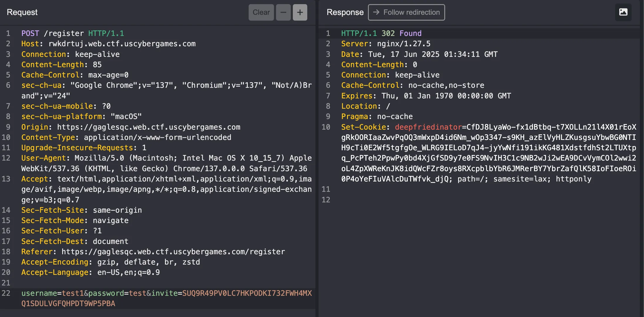
Task: Place cursor on the Host header value
Action: (x=122, y=44)
